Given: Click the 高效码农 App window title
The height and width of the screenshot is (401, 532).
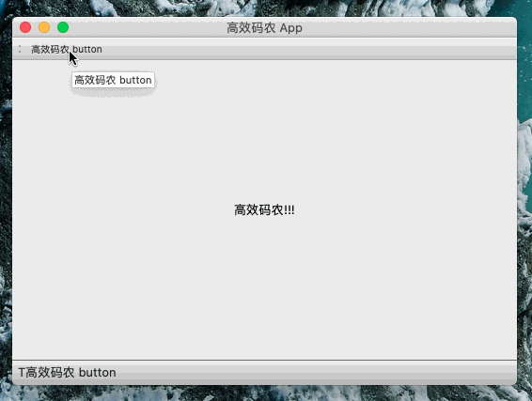Looking at the screenshot, I should 264,28.
